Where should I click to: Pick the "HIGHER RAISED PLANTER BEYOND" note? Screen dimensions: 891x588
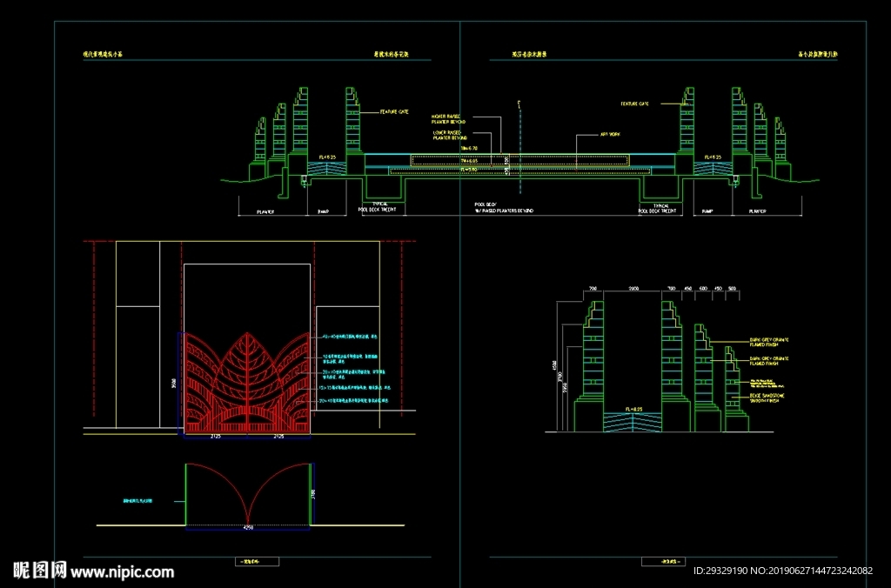click(448, 119)
